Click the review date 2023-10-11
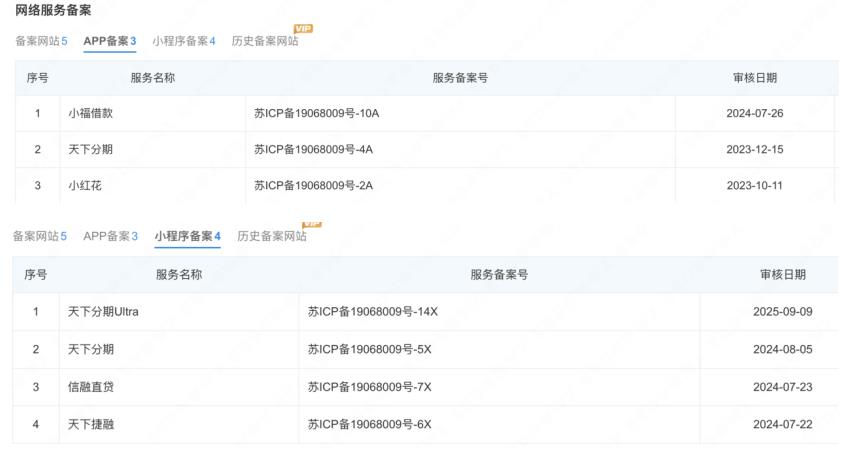 (754, 185)
